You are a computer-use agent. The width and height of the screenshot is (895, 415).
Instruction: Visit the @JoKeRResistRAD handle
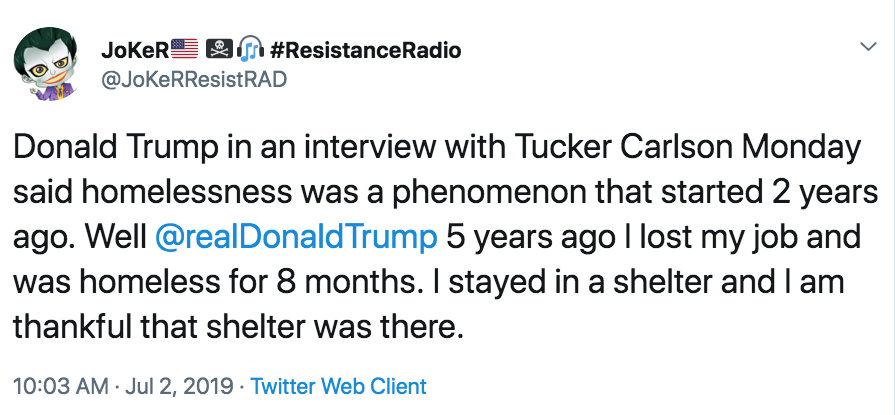click(x=193, y=80)
